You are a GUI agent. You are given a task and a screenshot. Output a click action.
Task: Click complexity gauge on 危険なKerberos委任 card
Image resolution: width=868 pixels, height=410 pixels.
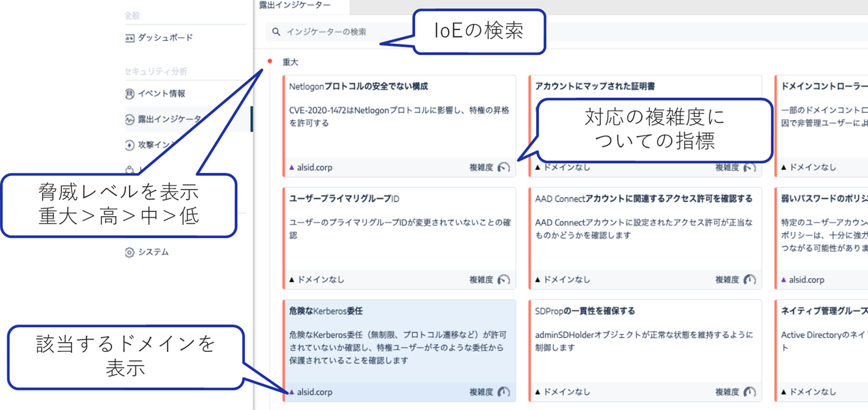point(504,392)
